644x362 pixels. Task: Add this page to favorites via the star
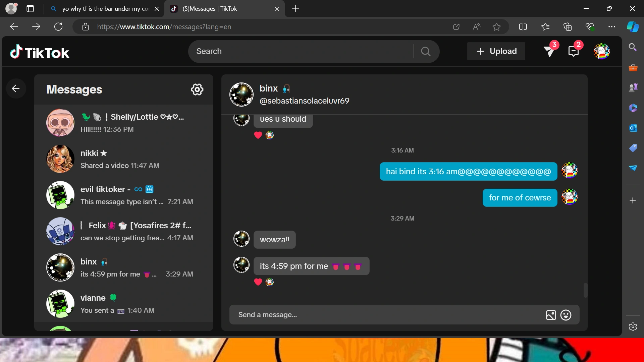[x=496, y=27]
